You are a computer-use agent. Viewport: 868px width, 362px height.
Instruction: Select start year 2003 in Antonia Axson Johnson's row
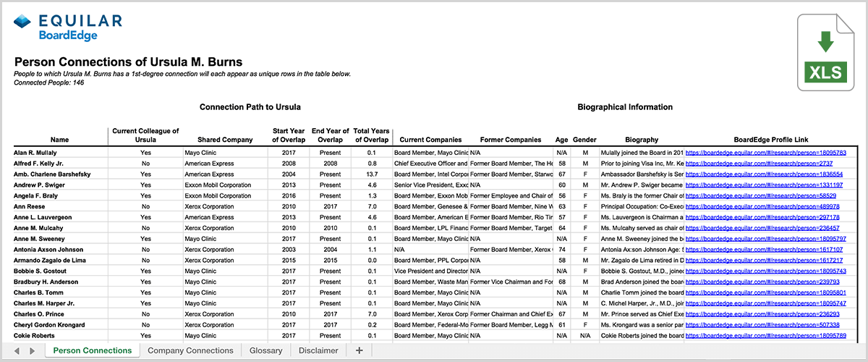[289, 249]
